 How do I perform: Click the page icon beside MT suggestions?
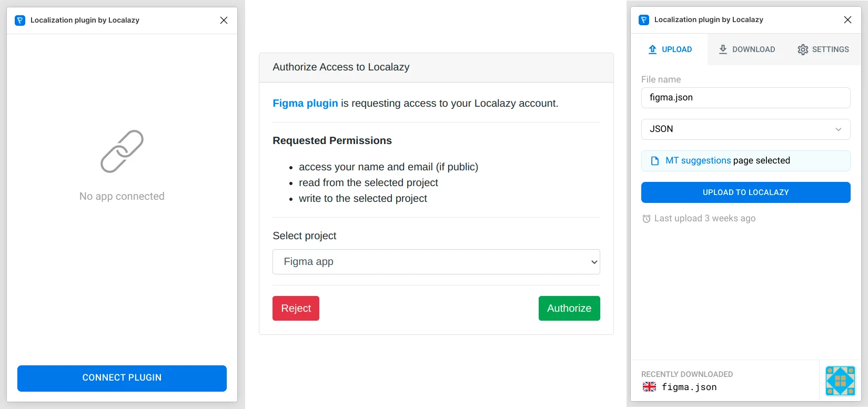pyautogui.click(x=655, y=161)
